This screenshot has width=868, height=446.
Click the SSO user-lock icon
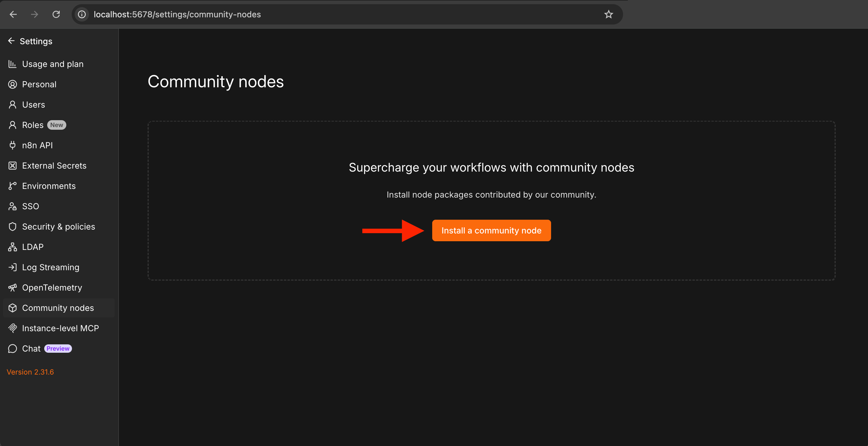pyautogui.click(x=13, y=206)
